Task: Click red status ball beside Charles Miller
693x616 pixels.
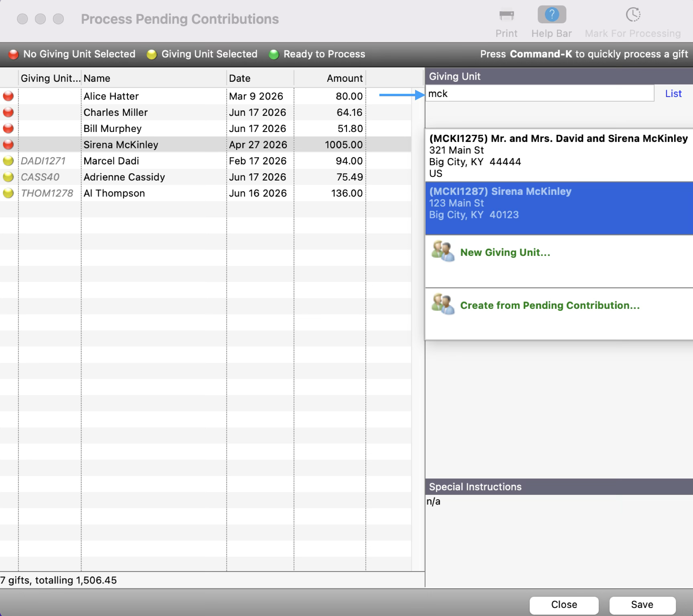Action: [8, 112]
